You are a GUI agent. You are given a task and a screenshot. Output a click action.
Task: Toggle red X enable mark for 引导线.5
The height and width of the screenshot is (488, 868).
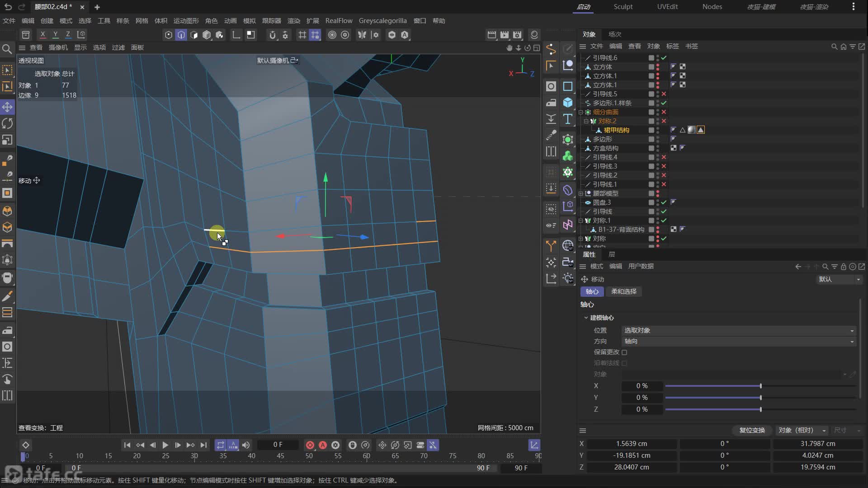pyautogui.click(x=664, y=94)
